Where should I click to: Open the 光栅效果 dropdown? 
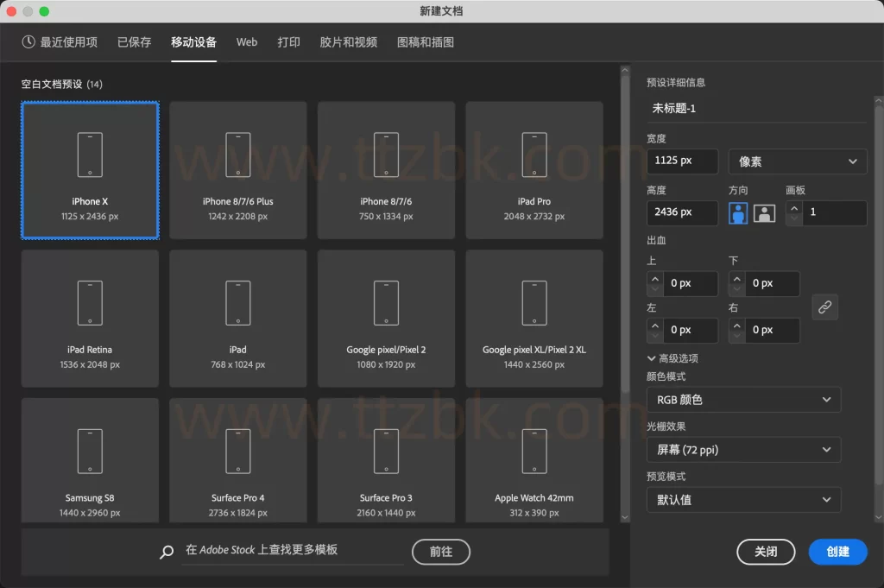pos(743,449)
